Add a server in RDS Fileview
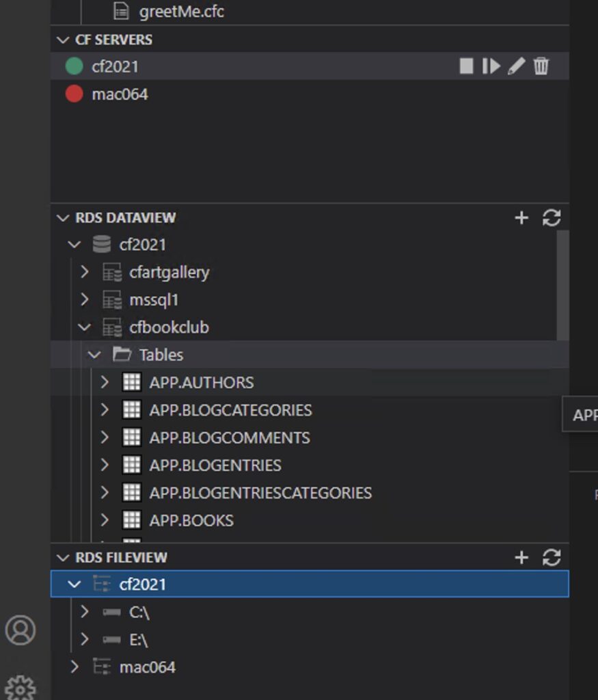Image resolution: width=598 pixels, height=700 pixels. (521, 558)
